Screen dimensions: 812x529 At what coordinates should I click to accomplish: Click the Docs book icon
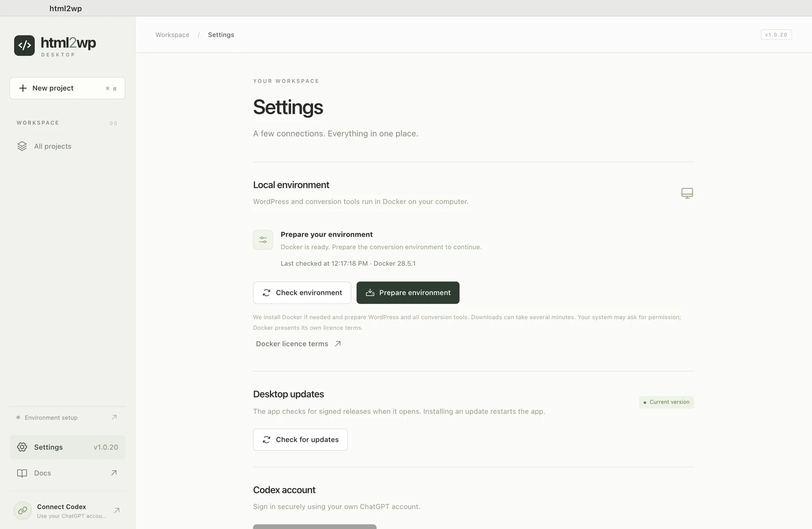pos(22,473)
